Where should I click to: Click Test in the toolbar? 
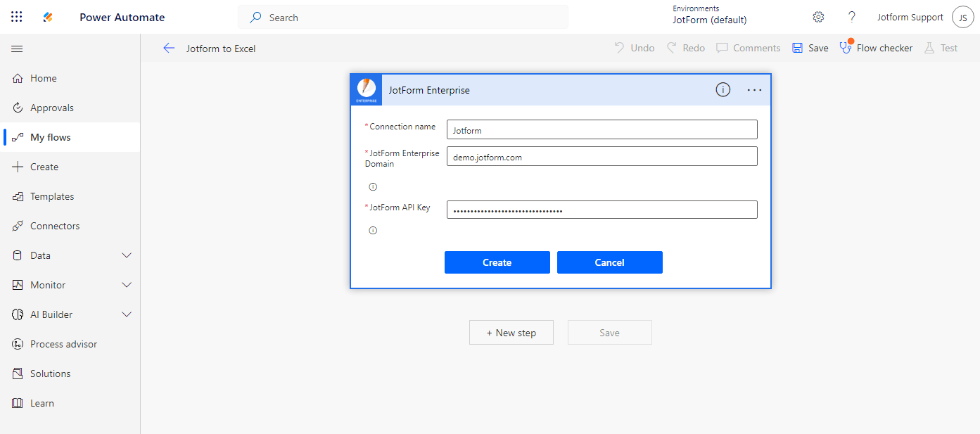[x=941, y=48]
